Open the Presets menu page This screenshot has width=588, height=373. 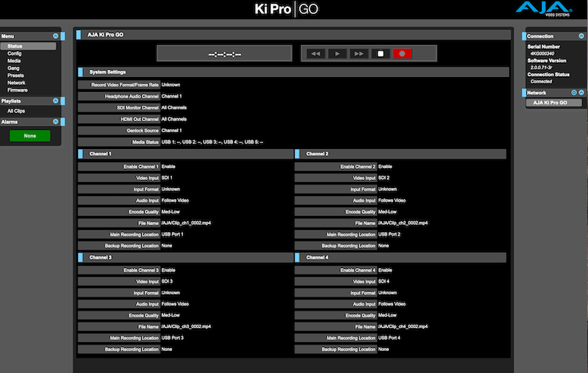(x=15, y=76)
